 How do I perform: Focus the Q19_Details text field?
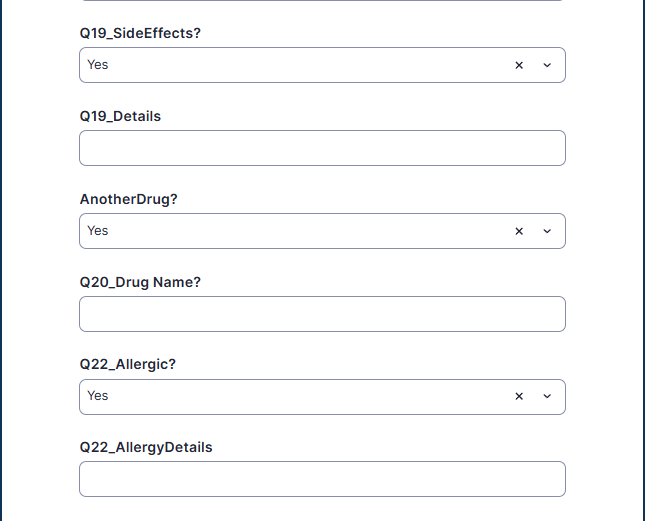(322, 148)
